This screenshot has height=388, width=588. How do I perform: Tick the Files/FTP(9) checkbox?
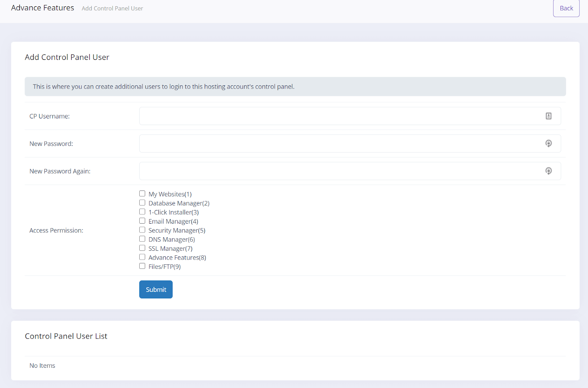142,266
